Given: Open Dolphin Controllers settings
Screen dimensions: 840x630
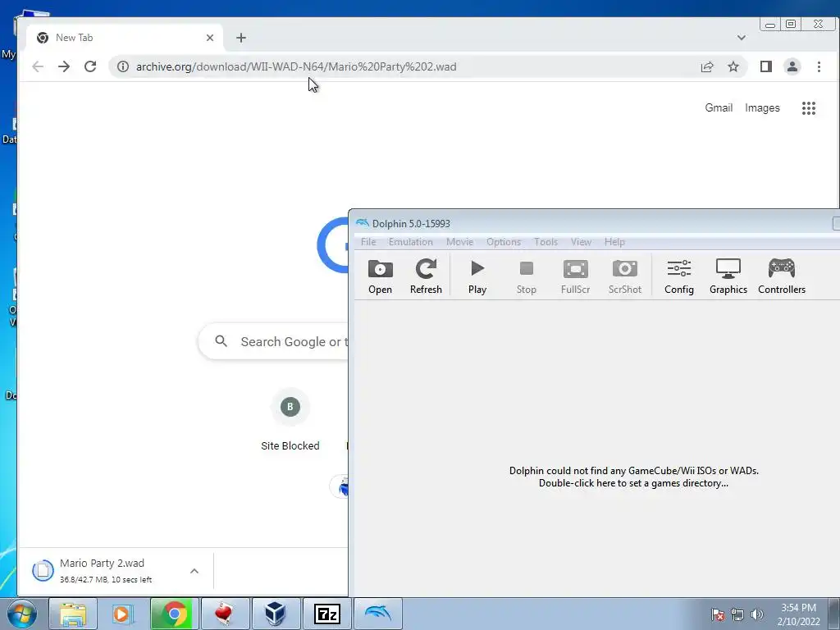Looking at the screenshot, I should click(x=782, y=276).
